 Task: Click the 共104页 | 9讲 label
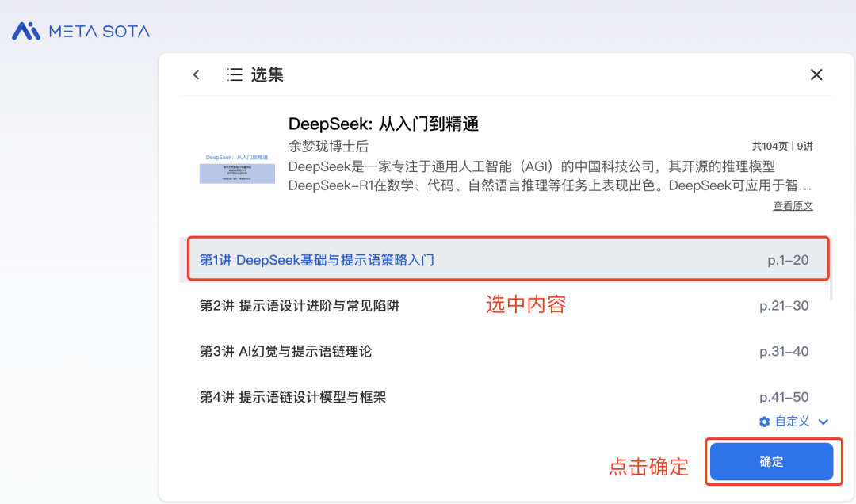pos(782,147)
